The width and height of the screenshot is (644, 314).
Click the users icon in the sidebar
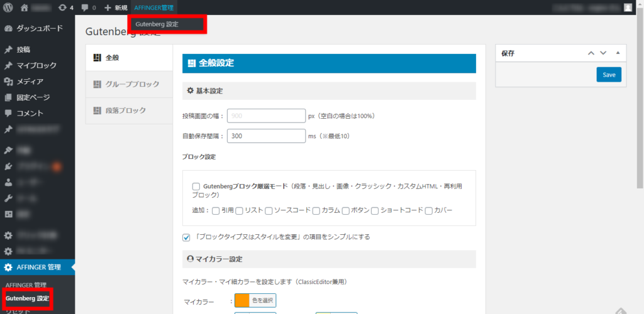pos(8,182)
